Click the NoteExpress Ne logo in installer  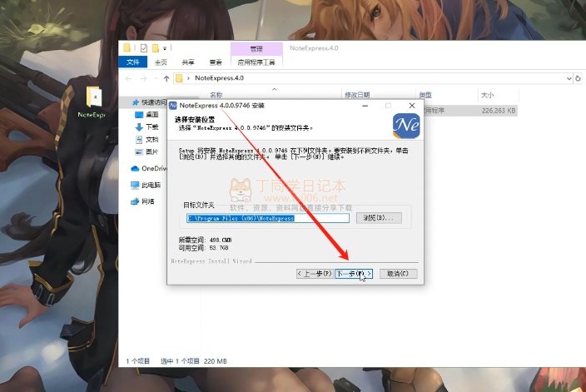click(x=406, y=126)
